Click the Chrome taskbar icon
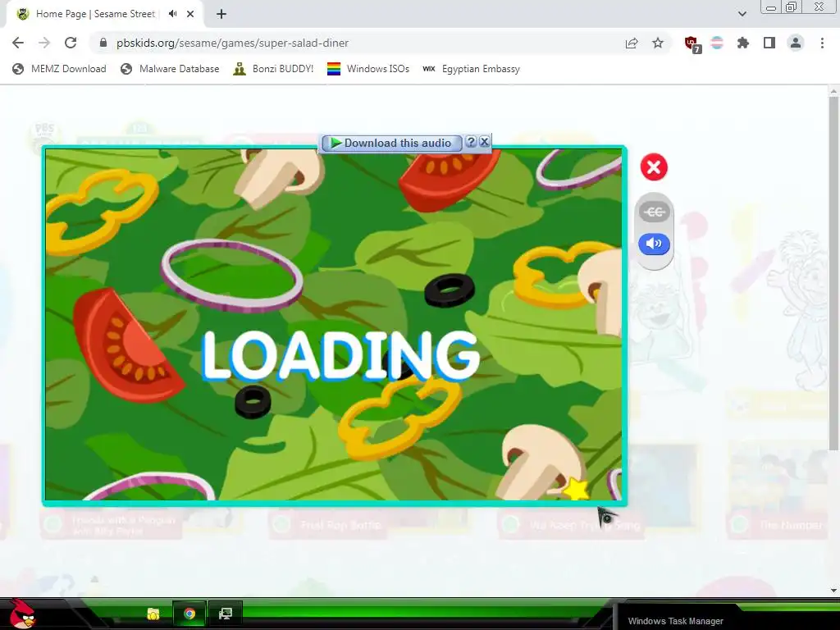Screen dimensions: 840x630 pyautogui.click(x=189, y=614)
